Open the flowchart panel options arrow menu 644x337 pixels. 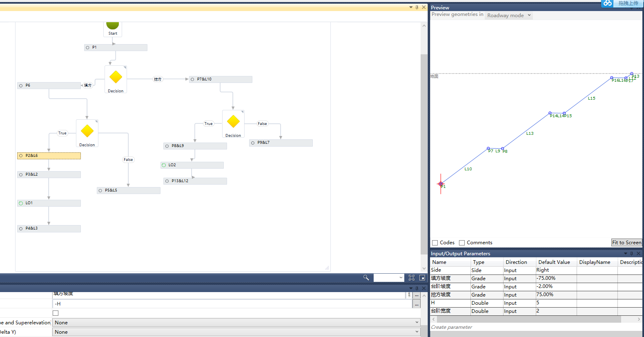(411, 7)
